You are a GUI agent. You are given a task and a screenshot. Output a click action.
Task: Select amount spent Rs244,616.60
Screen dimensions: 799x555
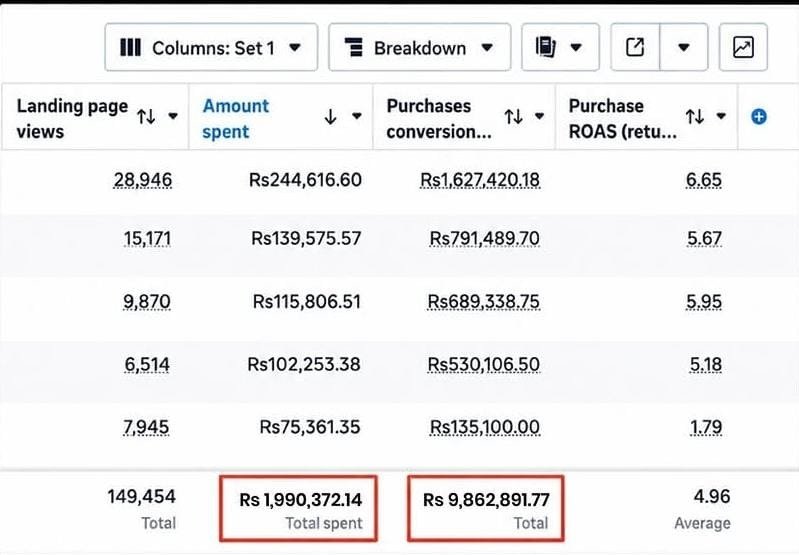pos(305,180)
